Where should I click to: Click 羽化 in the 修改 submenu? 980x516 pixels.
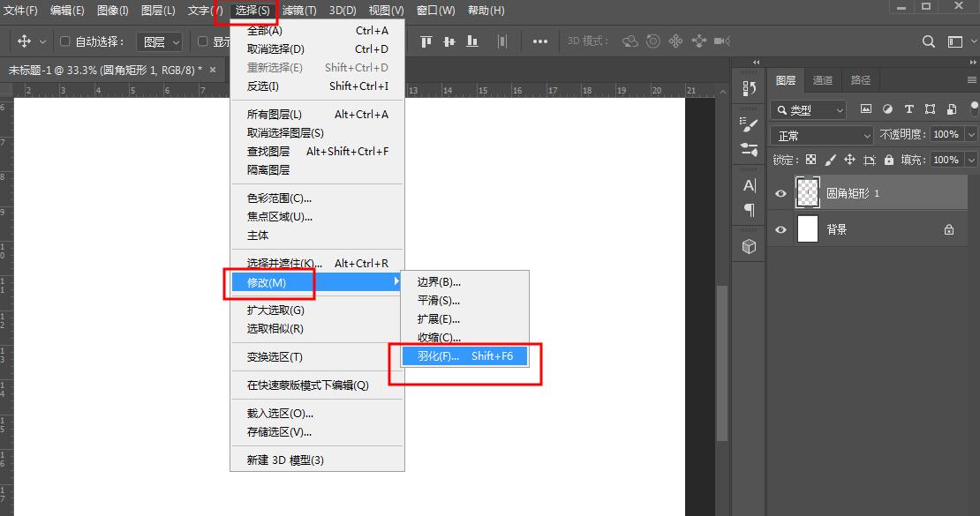click(x=438, y=356)
